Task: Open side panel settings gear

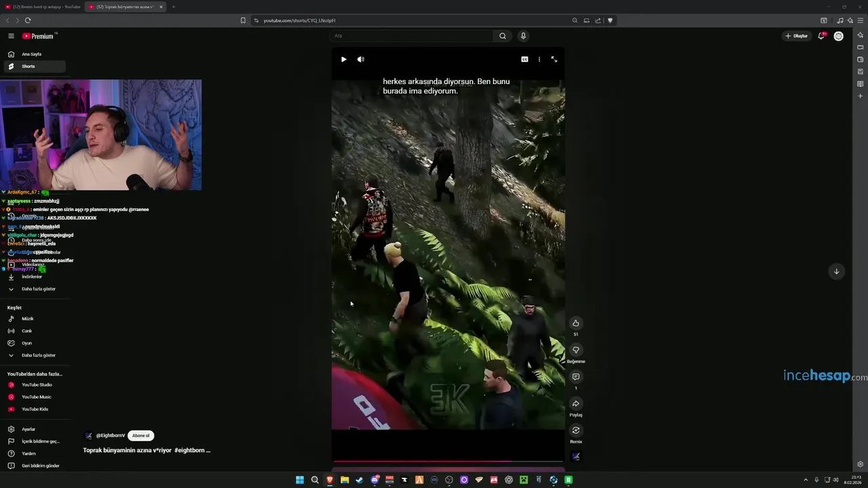Action: 861,464
